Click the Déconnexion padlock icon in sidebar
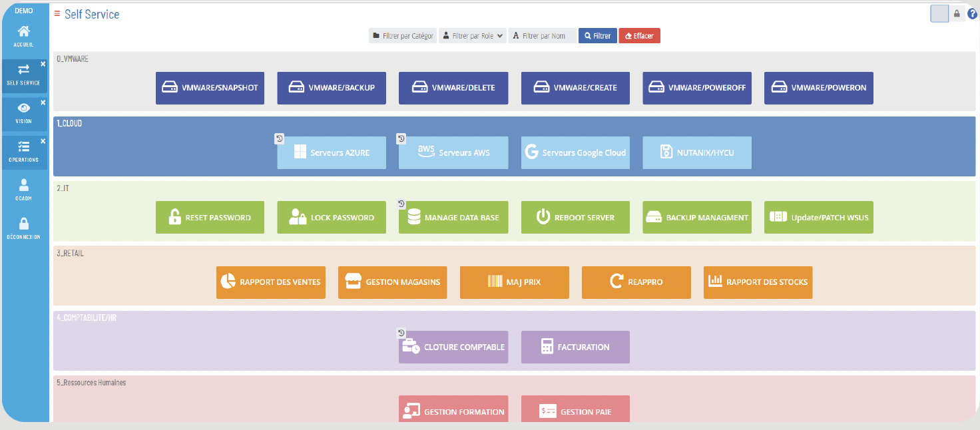The image size is (980, 430). 23,224
